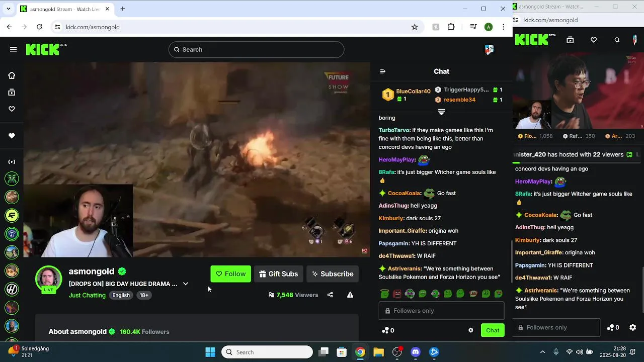Share the asmongold stream
This screenshot has width=644, height=362.
point(330,295)
